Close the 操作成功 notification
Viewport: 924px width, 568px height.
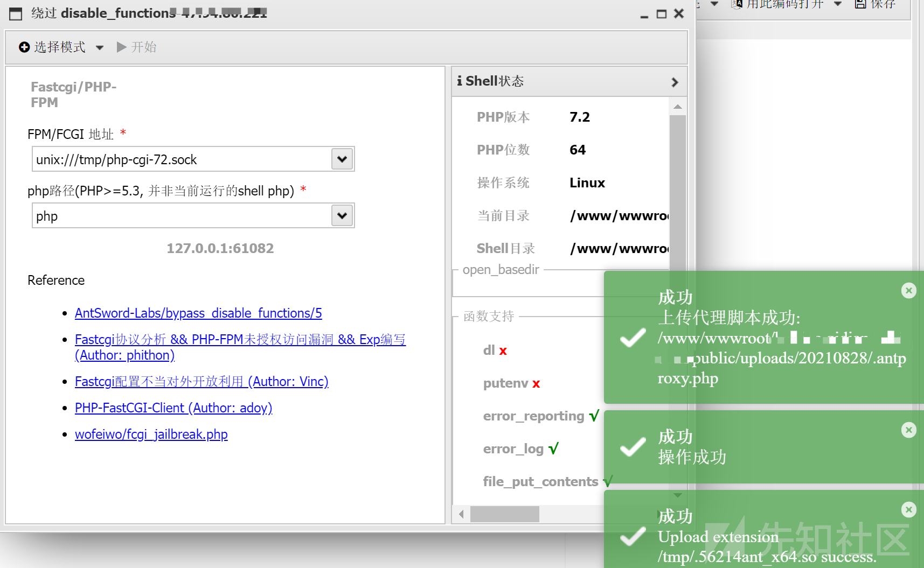pyautogui.click(x=908, y=430)
